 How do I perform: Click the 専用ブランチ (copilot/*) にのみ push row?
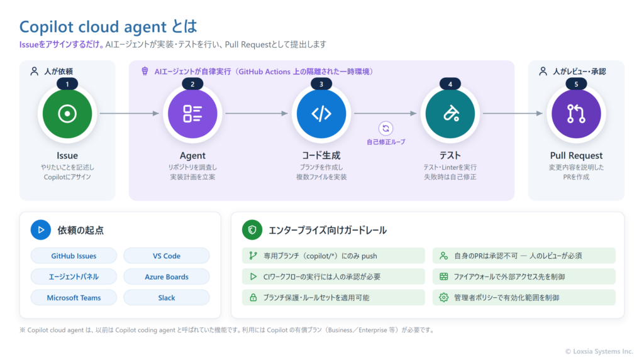click(x=333, y=256)
